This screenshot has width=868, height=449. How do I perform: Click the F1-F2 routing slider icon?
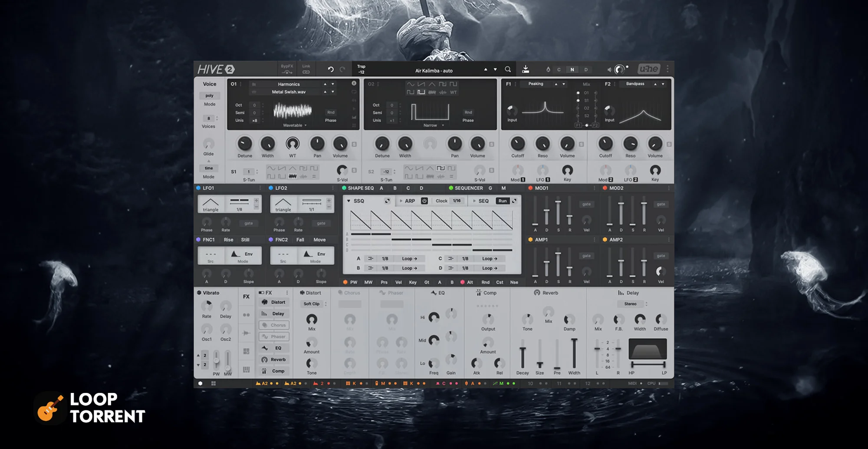[586, 125]
